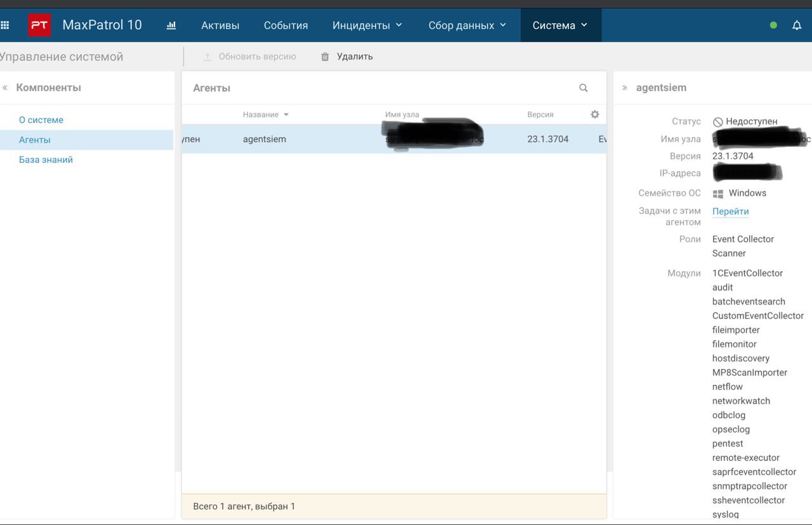Click the agentsiem details panel title

tap(661, 87)
